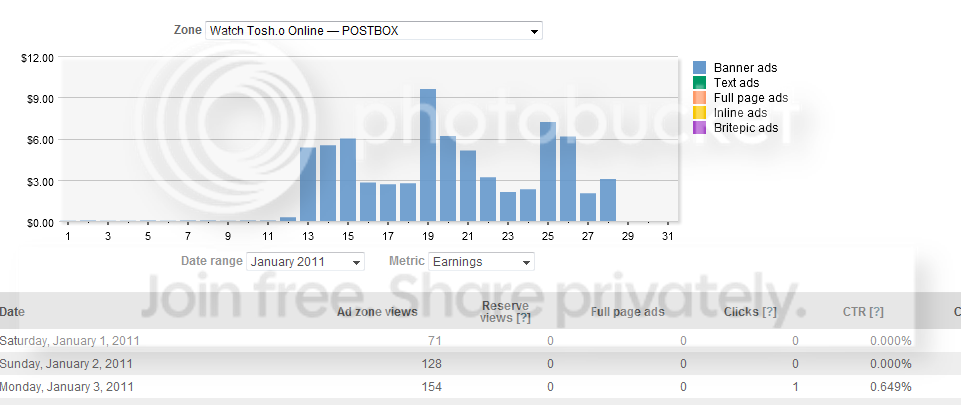Image resolution: width=961 pixels, height=405 pixels.
Task: Open the Zone dropdown menu
Action: pyautogui.click(x=373, y=31)
